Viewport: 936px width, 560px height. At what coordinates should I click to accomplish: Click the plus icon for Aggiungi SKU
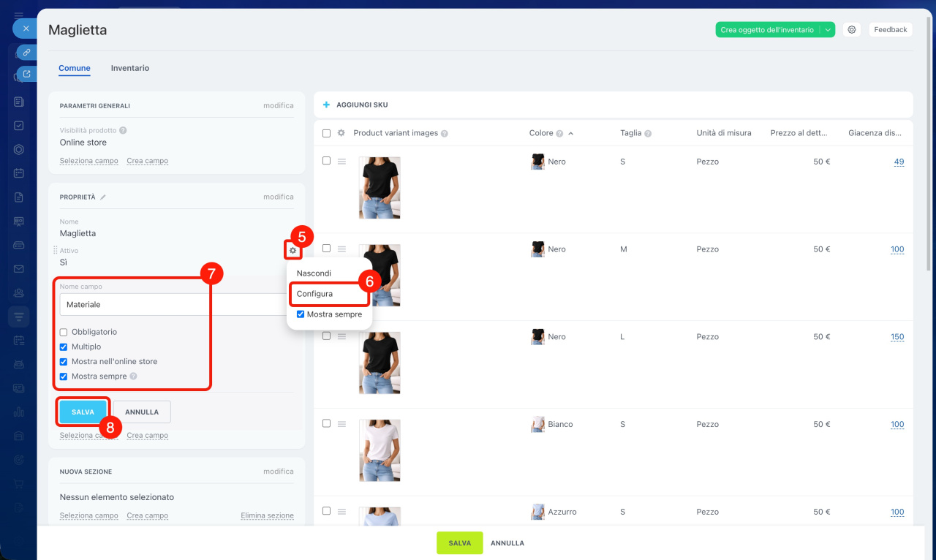(x=327, y=105)
